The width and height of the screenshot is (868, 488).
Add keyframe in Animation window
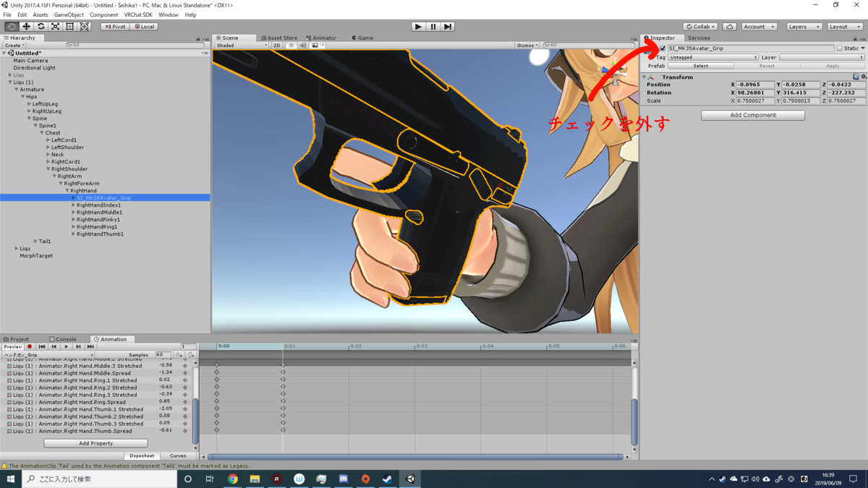[179, 355]
